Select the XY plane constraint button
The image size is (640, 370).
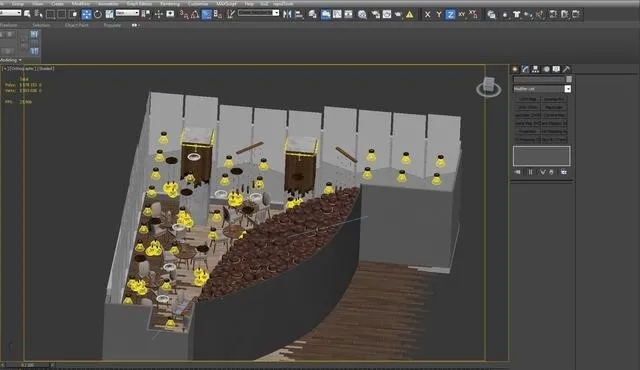pos(462,15)
